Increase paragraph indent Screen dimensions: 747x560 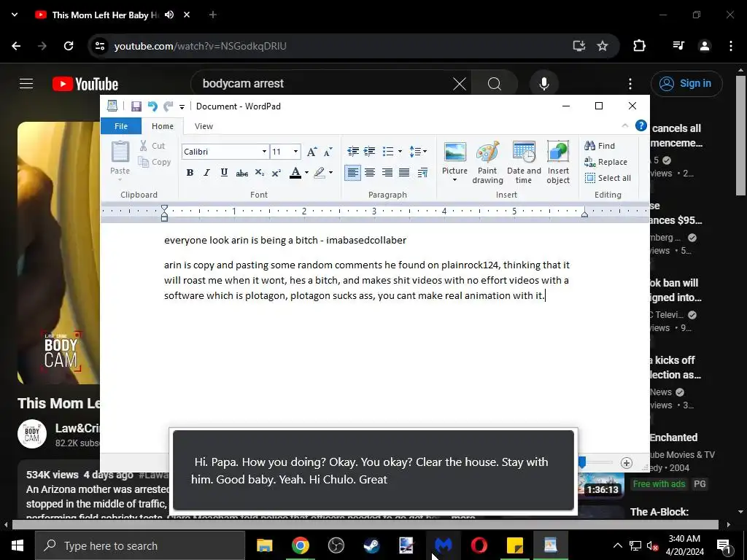(x=370, y=152)
